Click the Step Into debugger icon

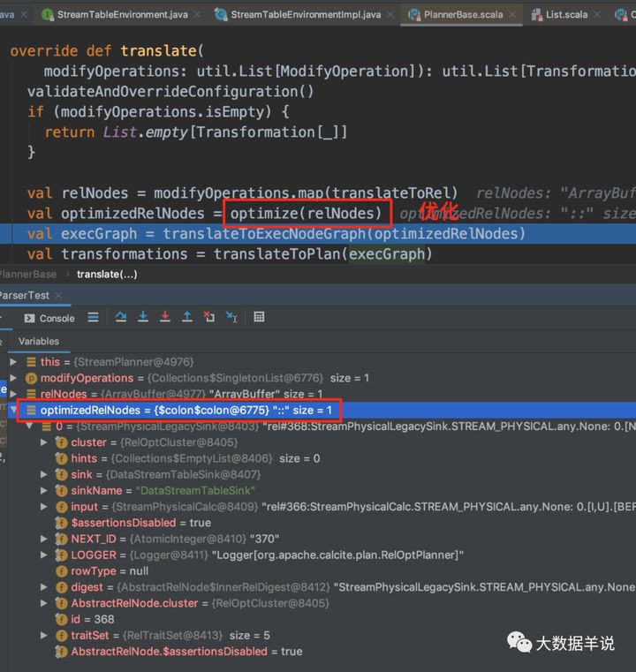[143, 317]
